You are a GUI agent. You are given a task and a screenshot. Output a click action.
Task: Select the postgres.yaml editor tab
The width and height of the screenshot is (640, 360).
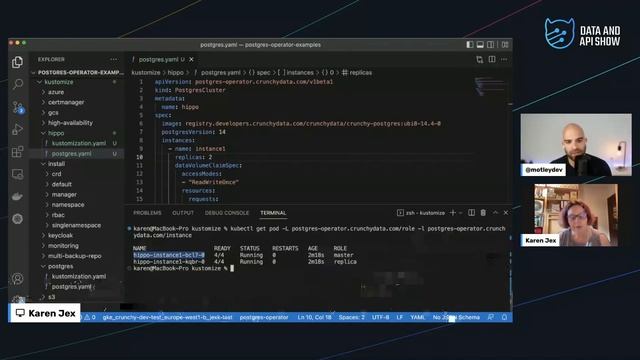(158, 60)
